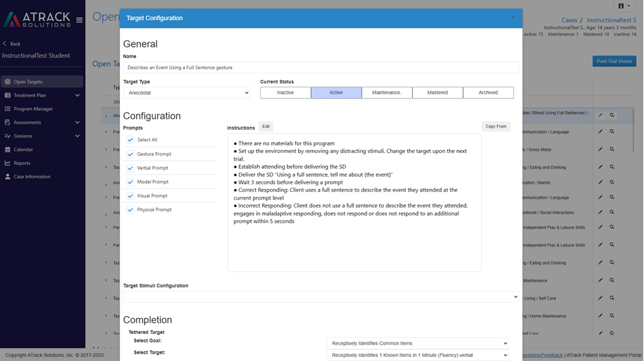
Task: Open the Target Type dropdown
Action: 186,93
